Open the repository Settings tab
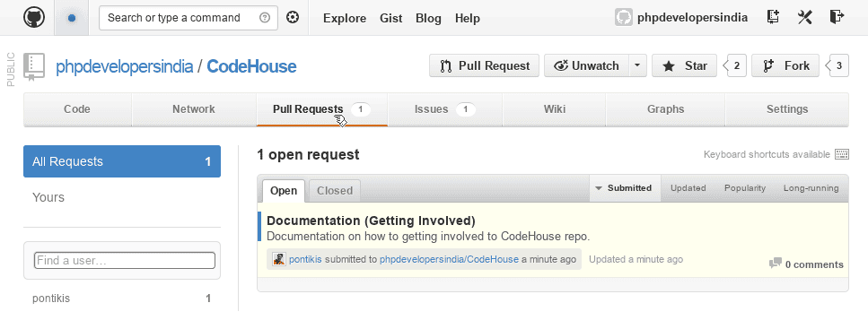868x329 pixels. [x=786, y=109]
